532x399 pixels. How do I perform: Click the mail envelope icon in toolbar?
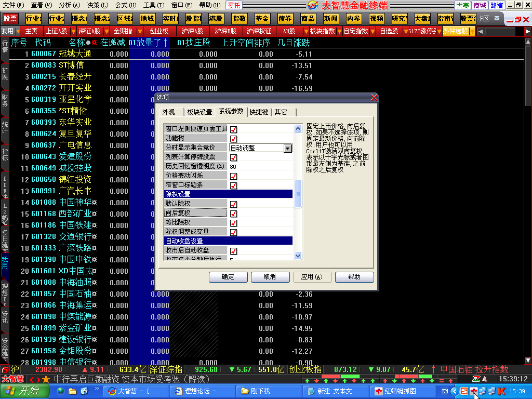point(497,18)
